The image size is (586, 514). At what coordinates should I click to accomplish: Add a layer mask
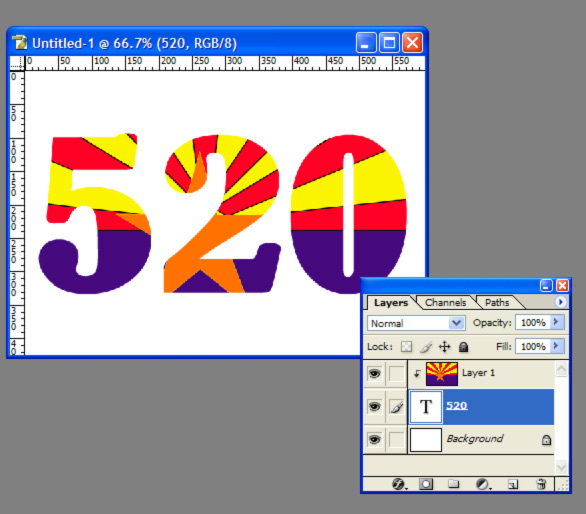point(426,484)
